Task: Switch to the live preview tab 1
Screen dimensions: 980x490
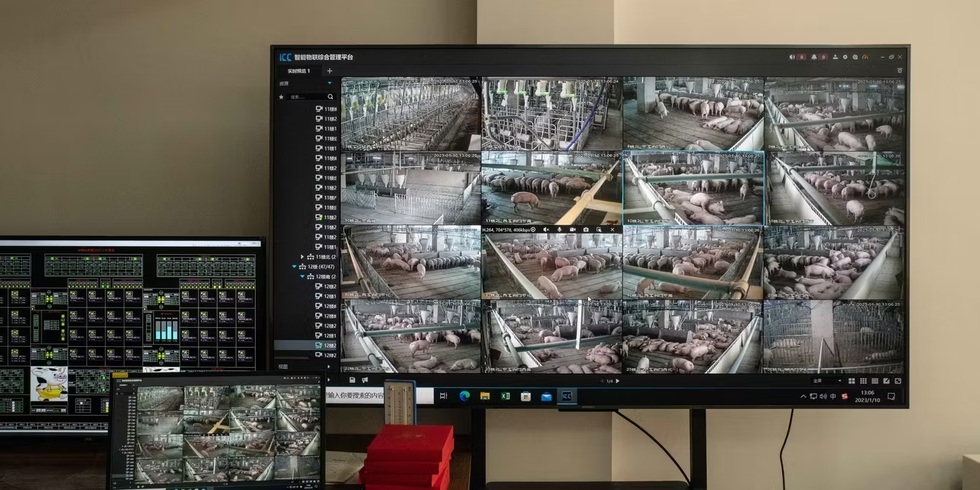Action: coord(299,71)
